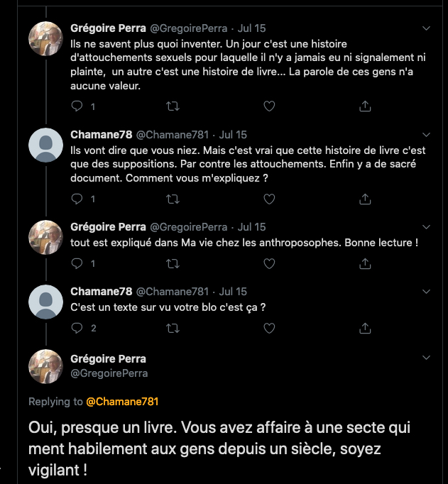This screenshot has width=448, height=484.
Task: Reply to Chamane78's tweet with 2 replies
Action: (x=78, y=328)
